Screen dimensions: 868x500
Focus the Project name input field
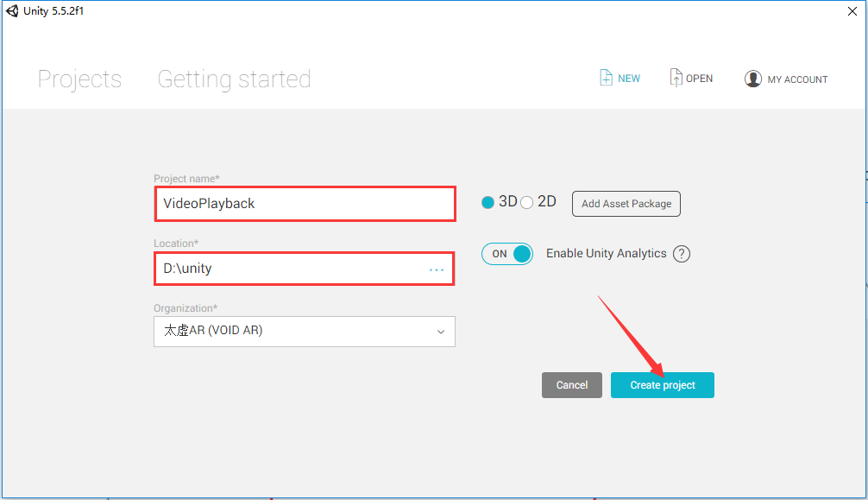pyautogui.click(x=305, y=204)
